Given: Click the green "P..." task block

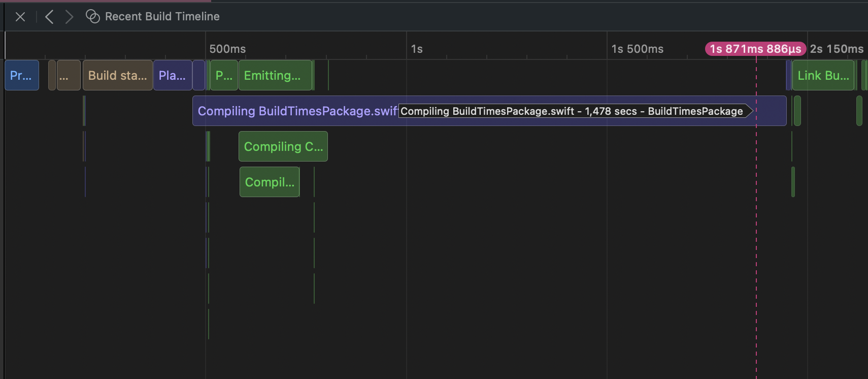Looking at the screenshot, I should [x=224, y=75].
